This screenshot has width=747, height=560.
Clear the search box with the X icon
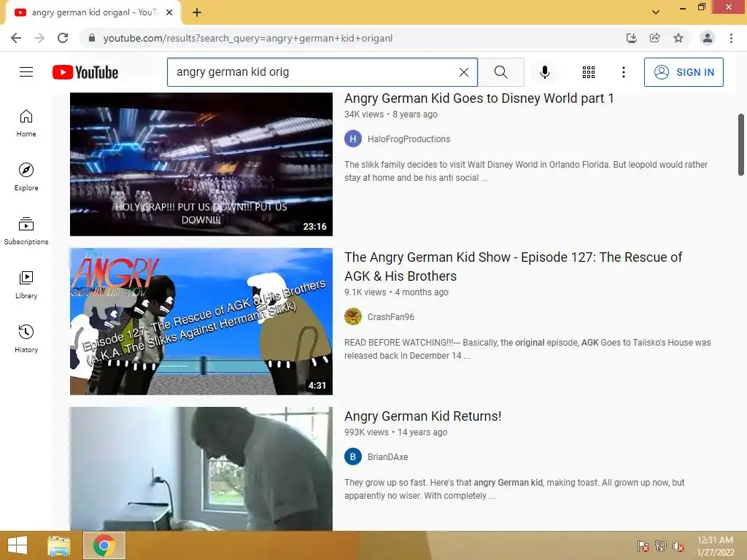(x=463, y=72)
